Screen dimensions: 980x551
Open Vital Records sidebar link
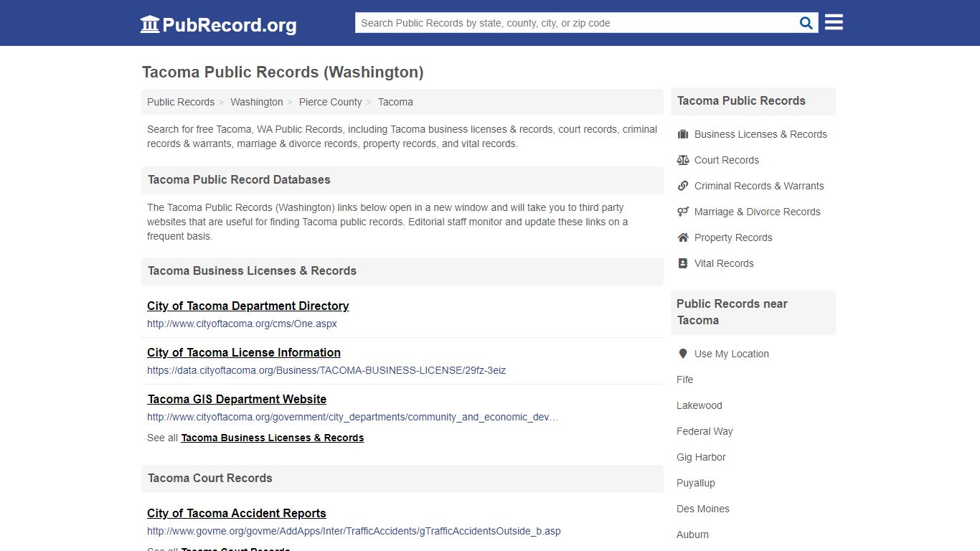(724, 263)
